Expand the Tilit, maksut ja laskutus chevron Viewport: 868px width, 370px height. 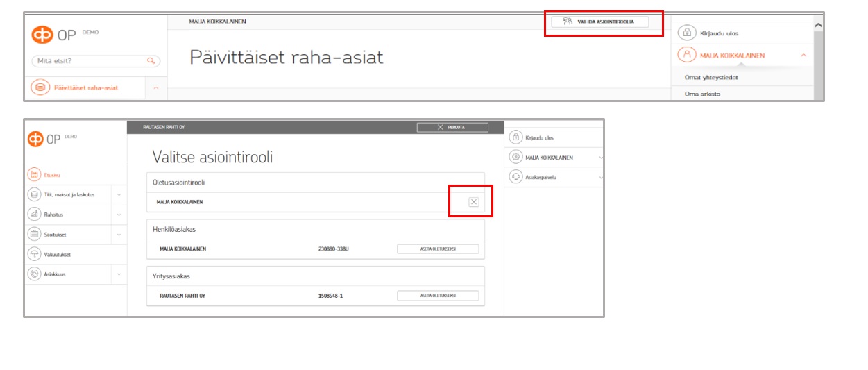119,195
